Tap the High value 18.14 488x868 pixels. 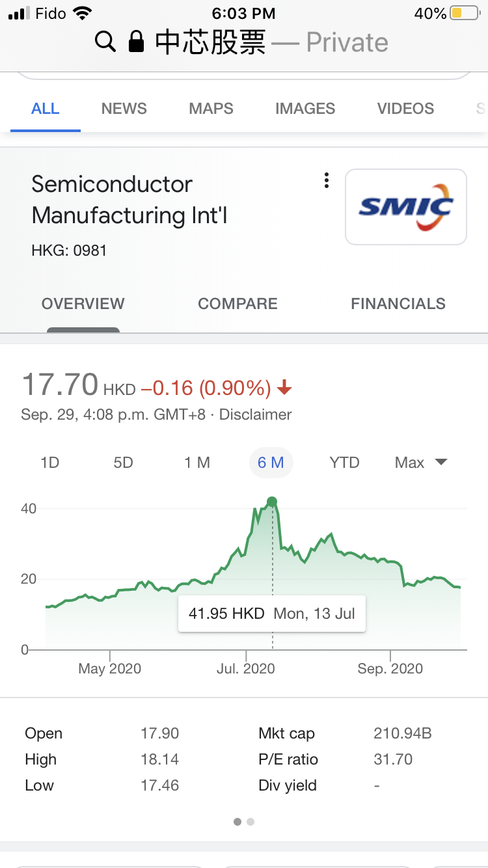coord(160,759)
